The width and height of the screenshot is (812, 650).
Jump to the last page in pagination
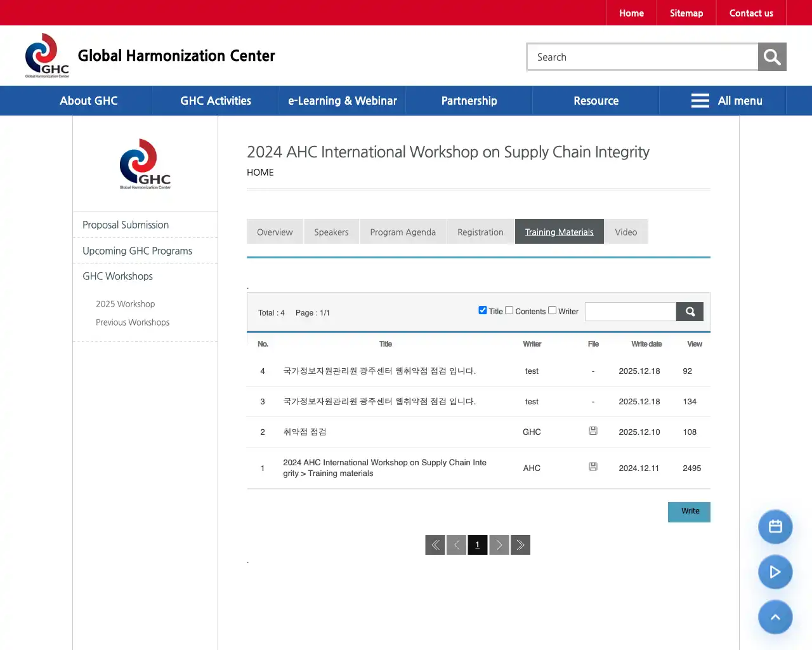coord(520,545)
